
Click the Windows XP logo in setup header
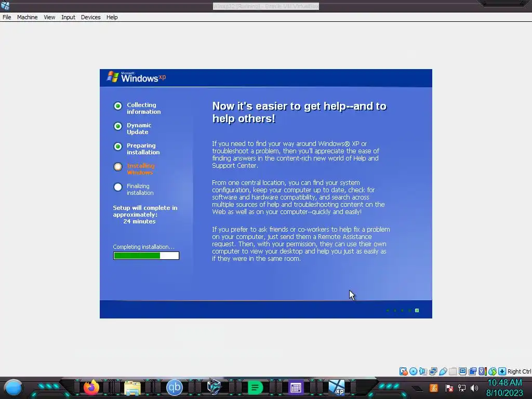pyautogui.click(x=137, y=77)
